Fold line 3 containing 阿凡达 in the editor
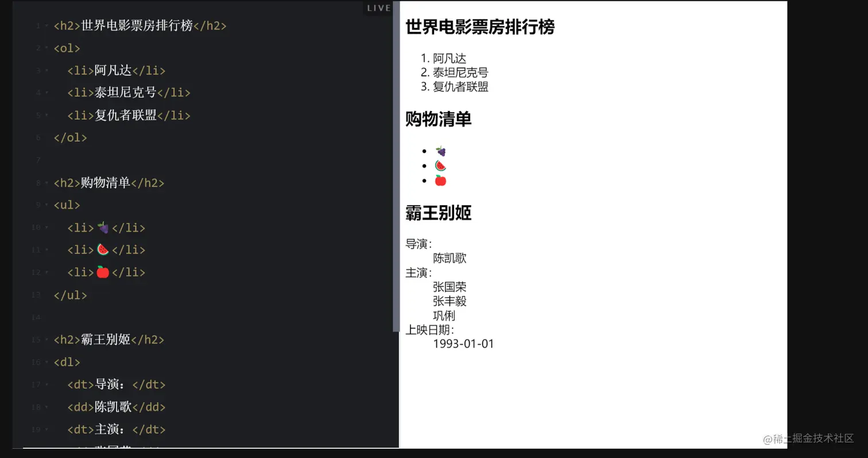 pyautogui.click(x=46, y=71)
